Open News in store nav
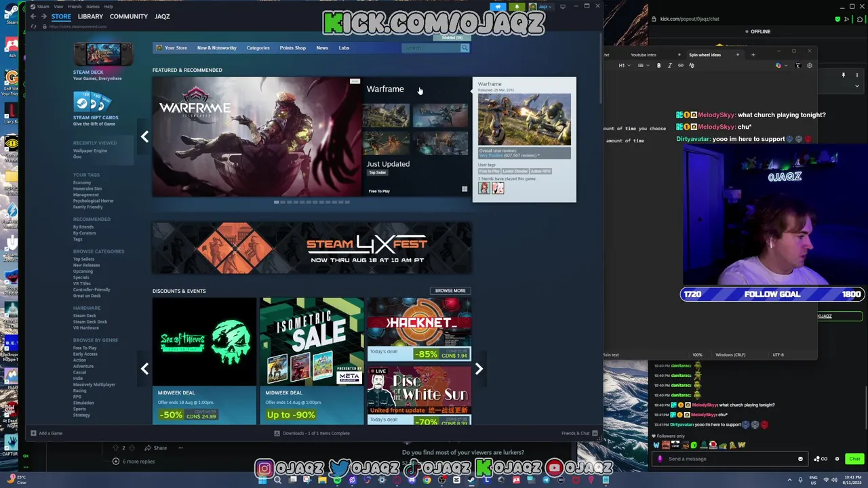868x488 pixels. 322,48
